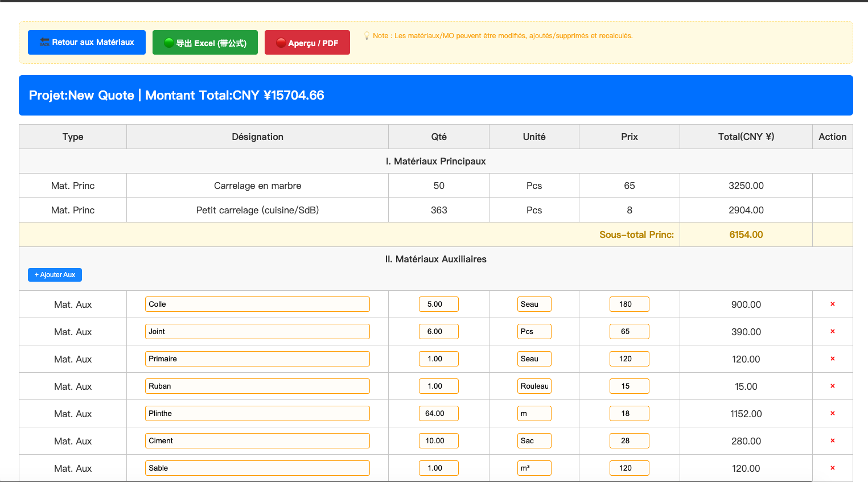Remove the Joint row with the red ×
Screen dimensions: 868x482
[832, 332]
